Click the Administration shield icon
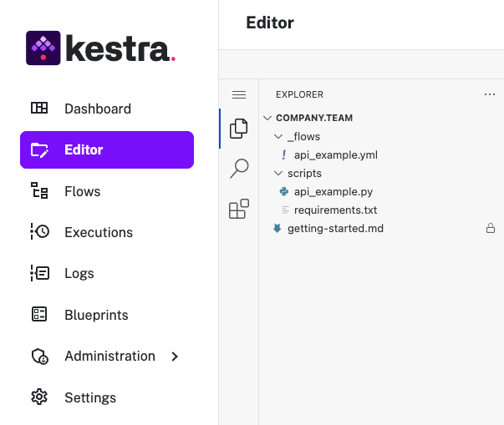504x425 pixels. click(40, 357)
